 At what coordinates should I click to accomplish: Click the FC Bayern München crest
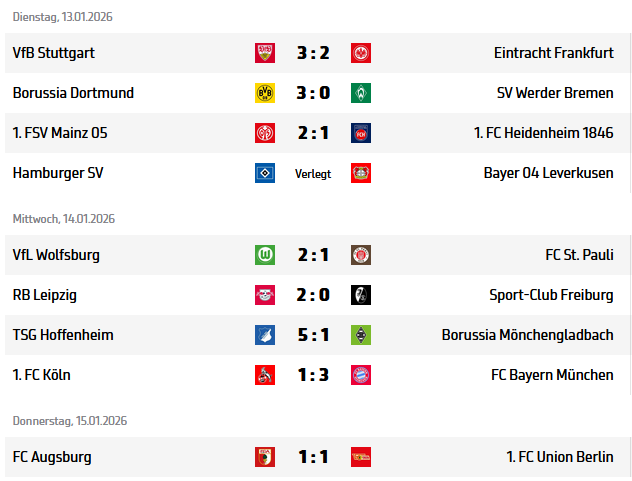pos(361,376)
